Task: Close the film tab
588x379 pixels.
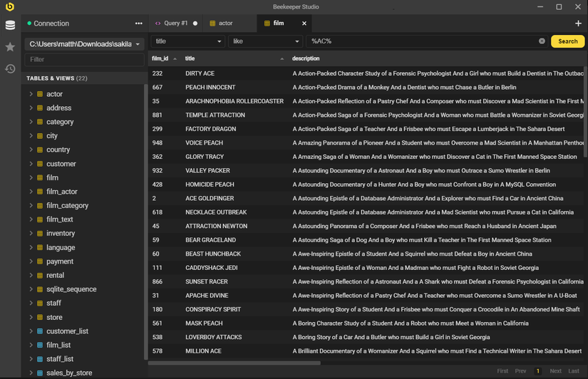Action: click(x=304, y=24)
